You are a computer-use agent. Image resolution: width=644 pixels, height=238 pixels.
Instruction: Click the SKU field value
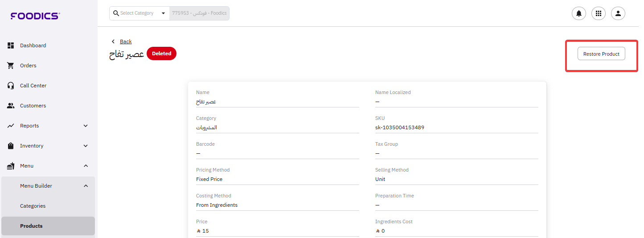[400, 127]
